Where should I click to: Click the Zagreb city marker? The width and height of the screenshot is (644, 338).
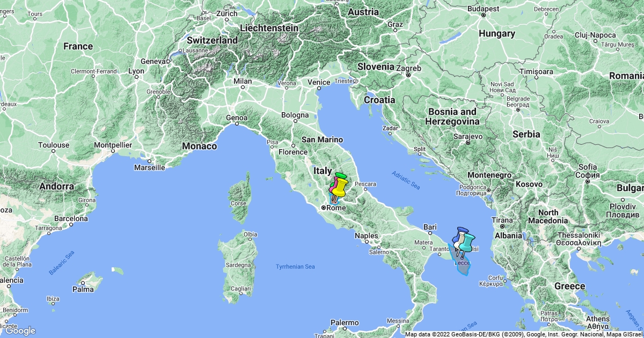click(x=408, y=75)
